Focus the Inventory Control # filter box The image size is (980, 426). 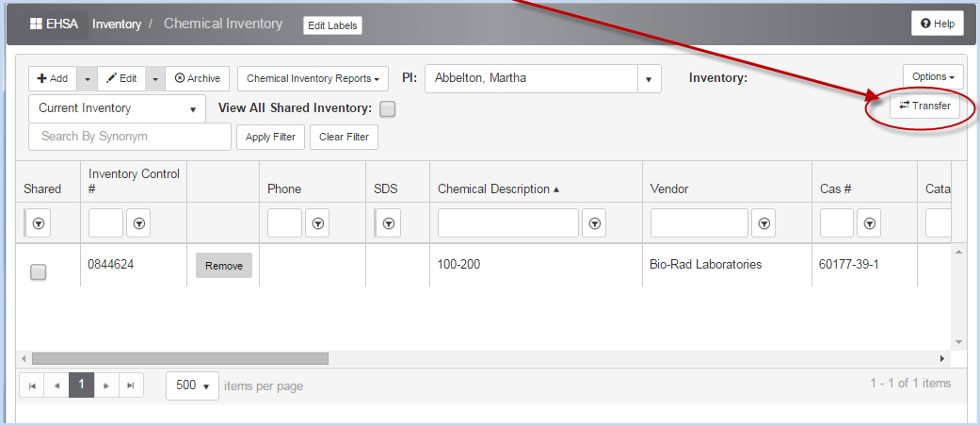tap(105, 223)
